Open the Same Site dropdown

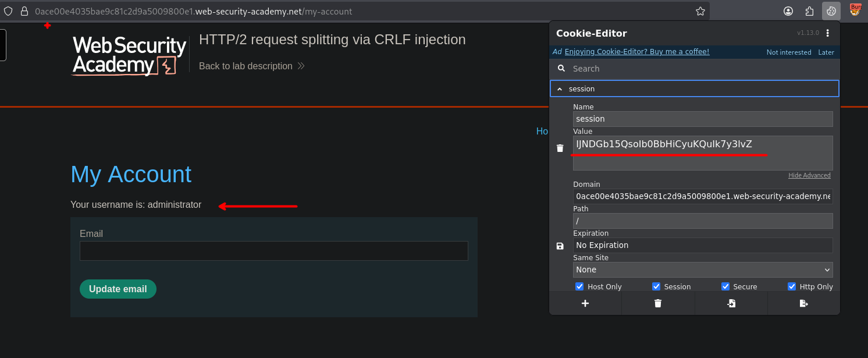[702, 270]
